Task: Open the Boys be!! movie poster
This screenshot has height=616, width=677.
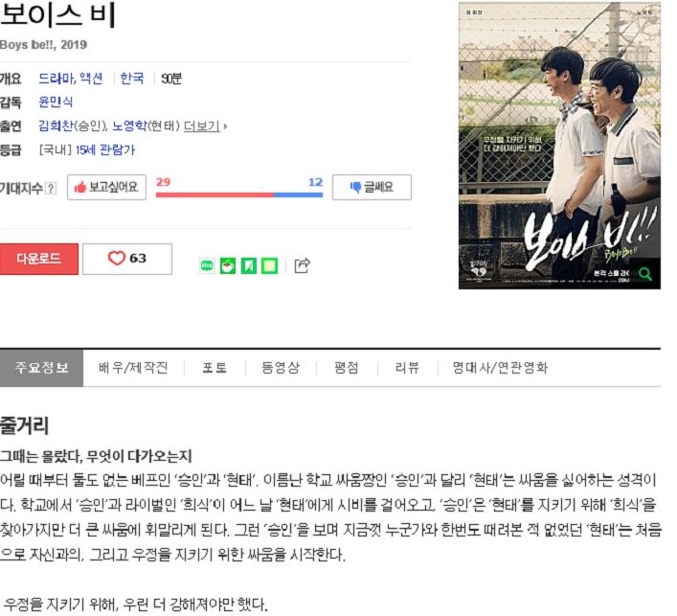Action: [x=559, y=146]
